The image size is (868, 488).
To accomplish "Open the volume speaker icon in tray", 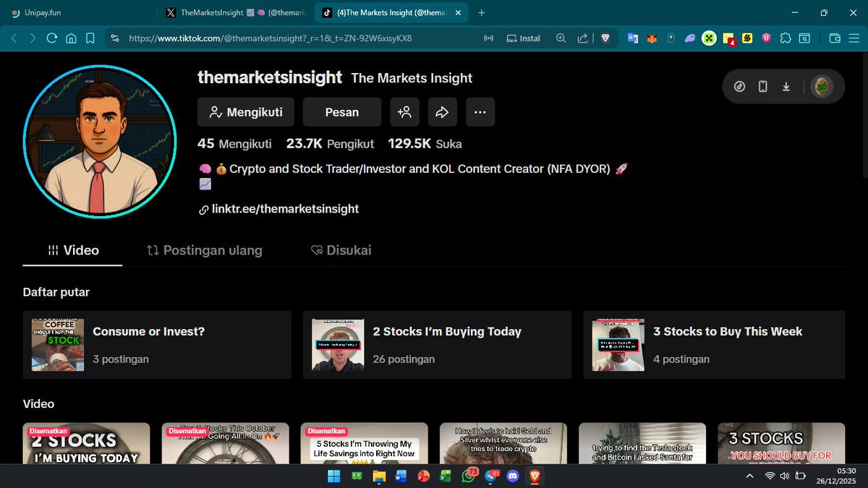I will (x=784, y=476).
